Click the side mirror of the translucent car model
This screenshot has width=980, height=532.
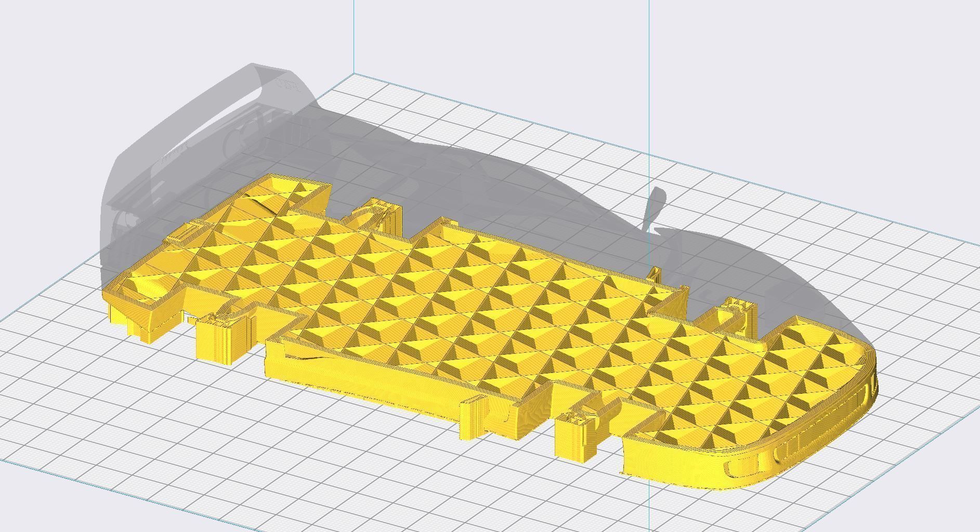pyautogui.click(x=655, y=208)
